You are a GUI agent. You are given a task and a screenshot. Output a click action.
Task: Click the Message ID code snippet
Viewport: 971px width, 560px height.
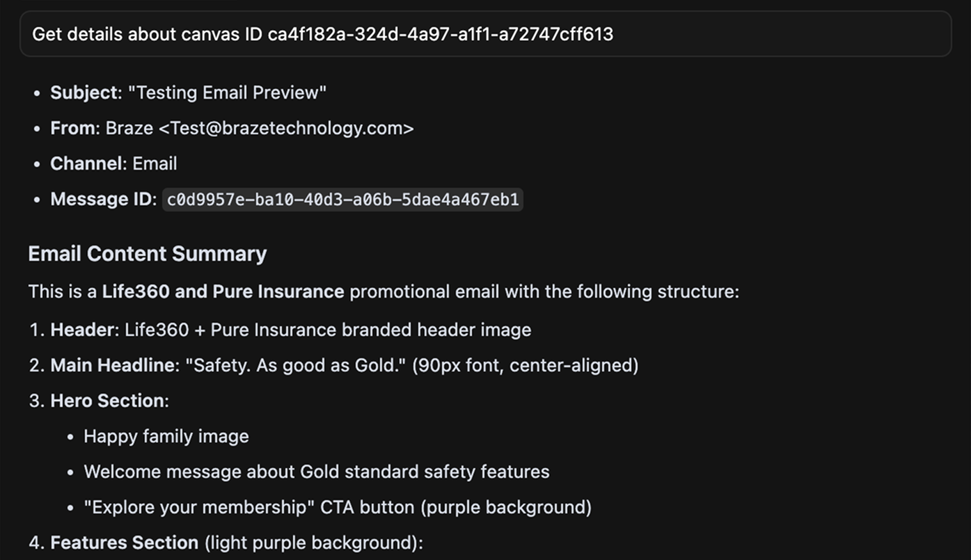coord(342,200)
